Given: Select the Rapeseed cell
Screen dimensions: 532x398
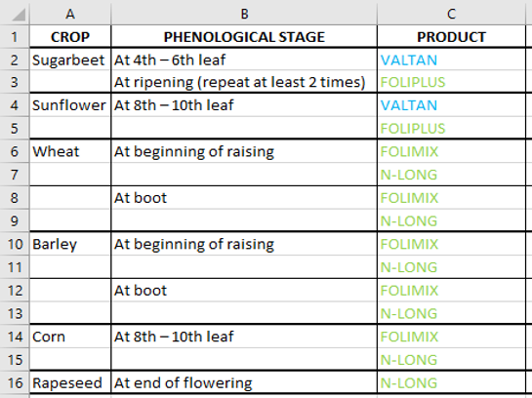Looking at the screenshot, I should tap(70, 382).
